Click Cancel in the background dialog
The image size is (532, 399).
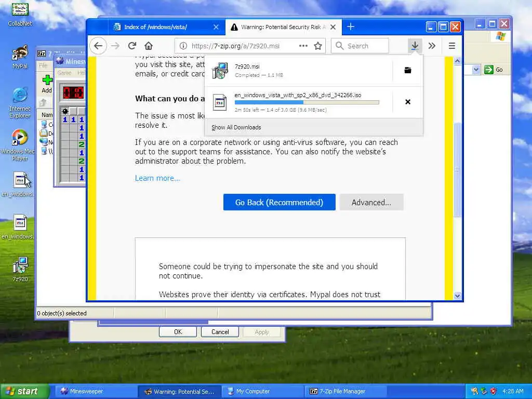click(x=220, y=332)
